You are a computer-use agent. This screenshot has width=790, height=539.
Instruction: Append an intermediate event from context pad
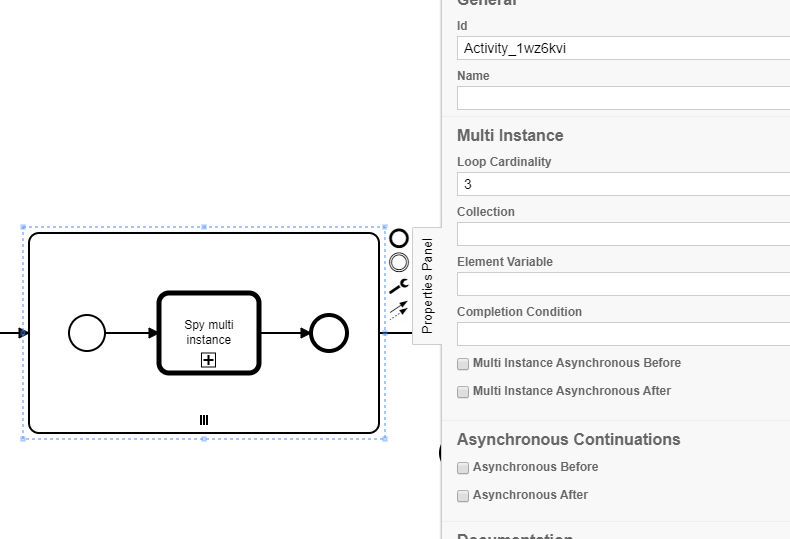coord(399,262)
